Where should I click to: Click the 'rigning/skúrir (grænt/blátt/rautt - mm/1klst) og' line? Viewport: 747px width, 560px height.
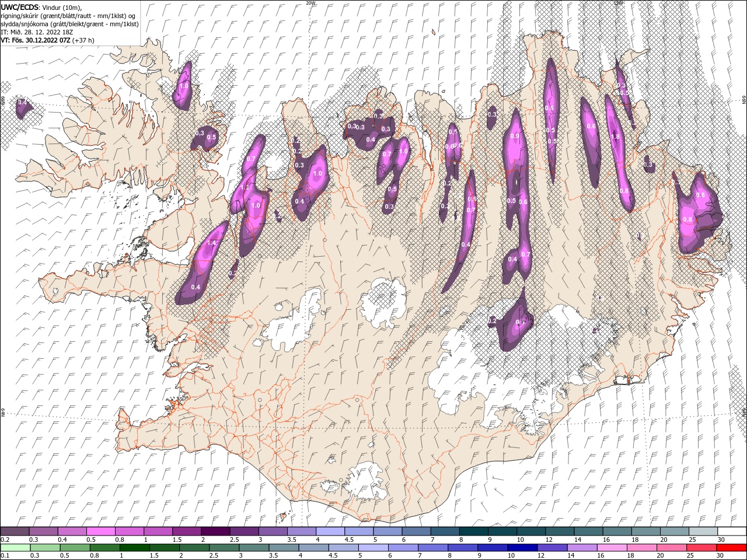68,15
